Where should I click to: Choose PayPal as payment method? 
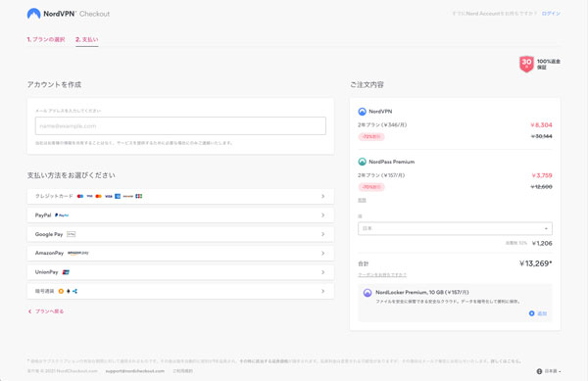[180, 215]
